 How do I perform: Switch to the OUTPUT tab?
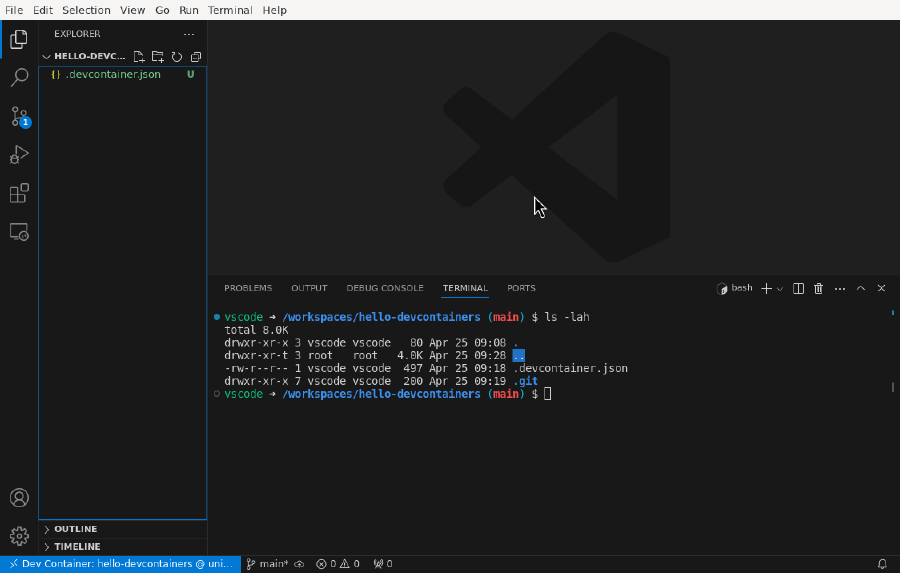point(309,288)
